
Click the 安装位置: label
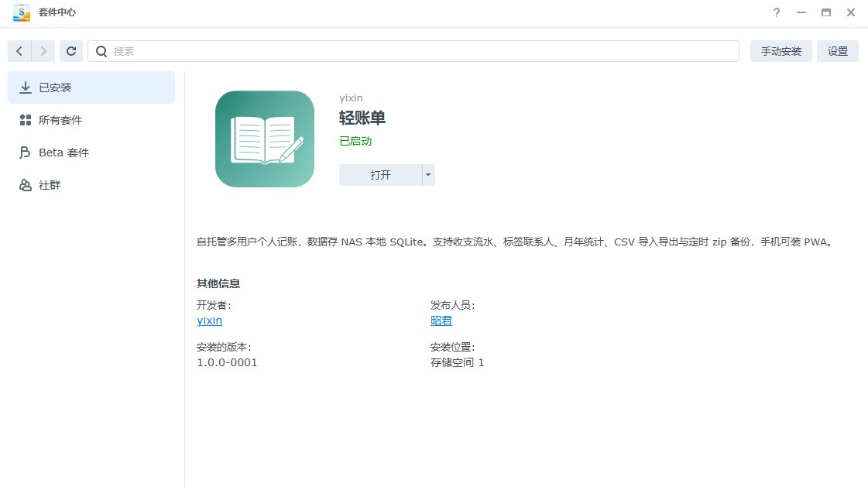(453, 347)
